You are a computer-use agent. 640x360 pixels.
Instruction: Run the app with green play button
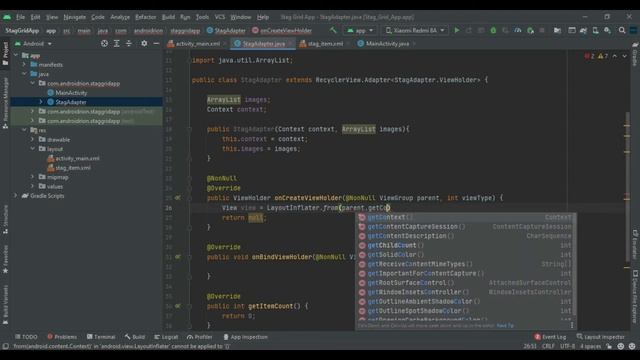point(457,30)
